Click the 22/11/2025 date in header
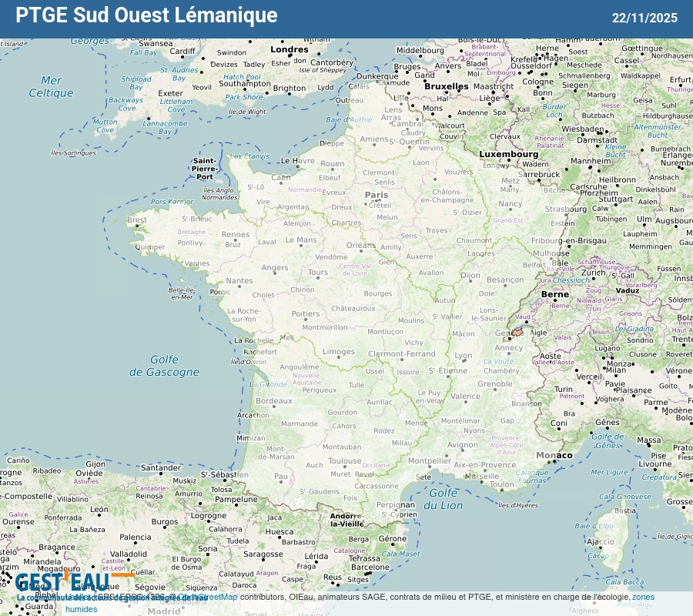The height and width of the screenshot is (616, 693). click(x=644, y=18)
